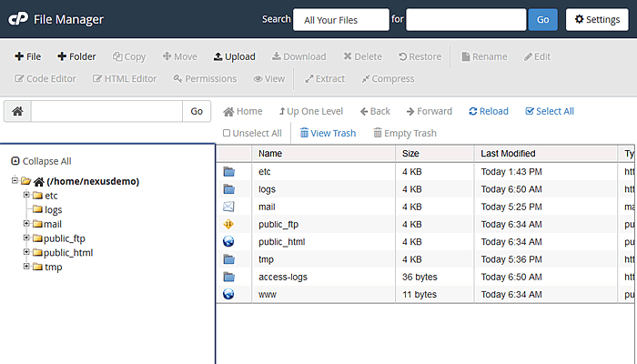Sort by Last Modified column header
637x364 pixels.
[x=508, y=154]
